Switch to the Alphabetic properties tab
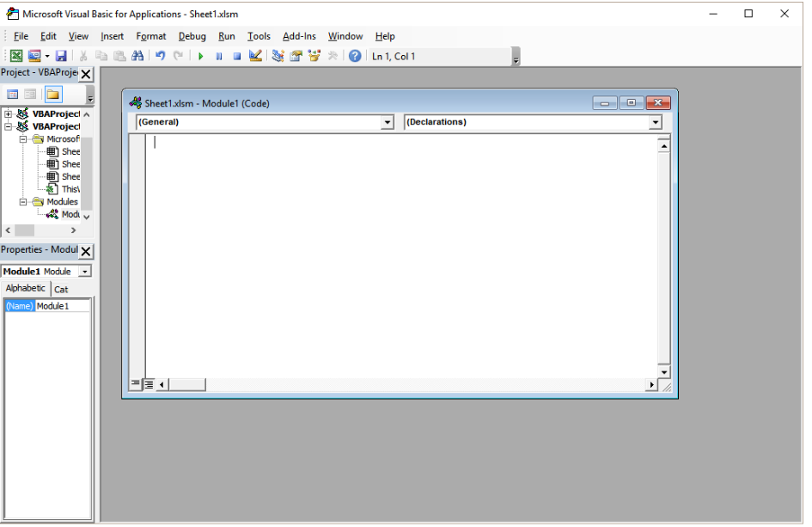This screenshot has width=812, height=527. (26, 288)
